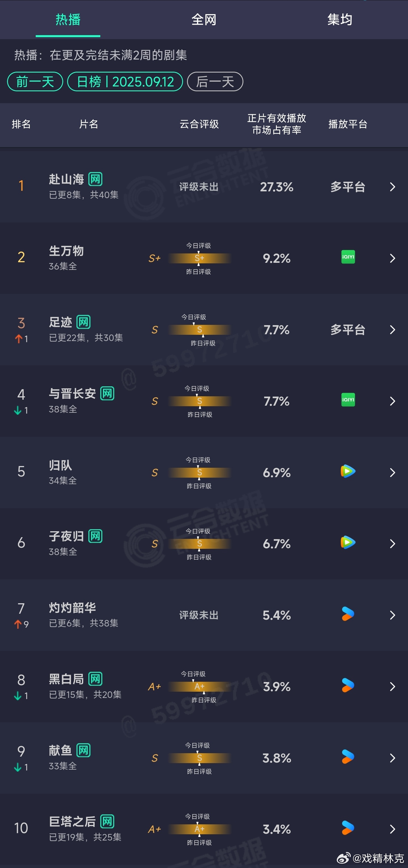Click Tencent Video icon for 子夜归
The image size is (408, 868).
[x=348, y=543]
